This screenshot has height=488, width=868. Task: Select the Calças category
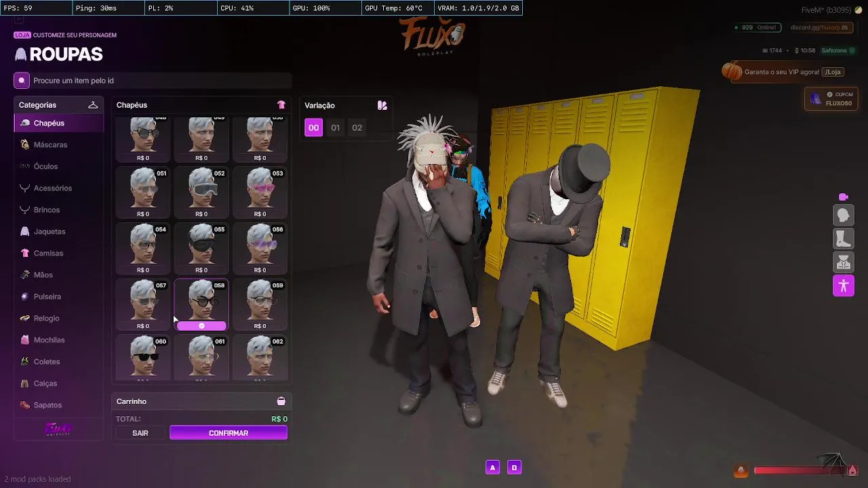click(x=59, y=384)
